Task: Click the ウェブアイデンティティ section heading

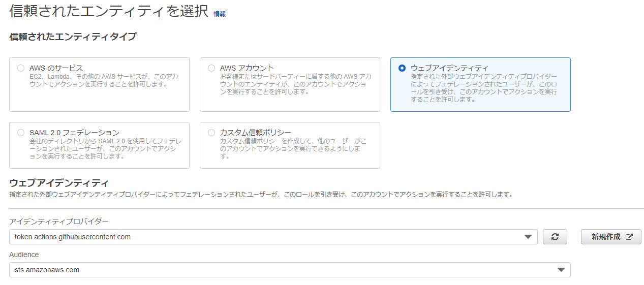Action: 59,183
